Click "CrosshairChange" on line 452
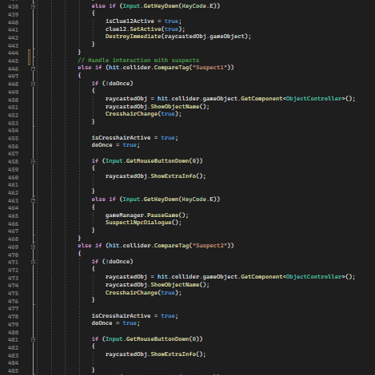This screenshot has height=375, width=375. click(x=132, y=114)
